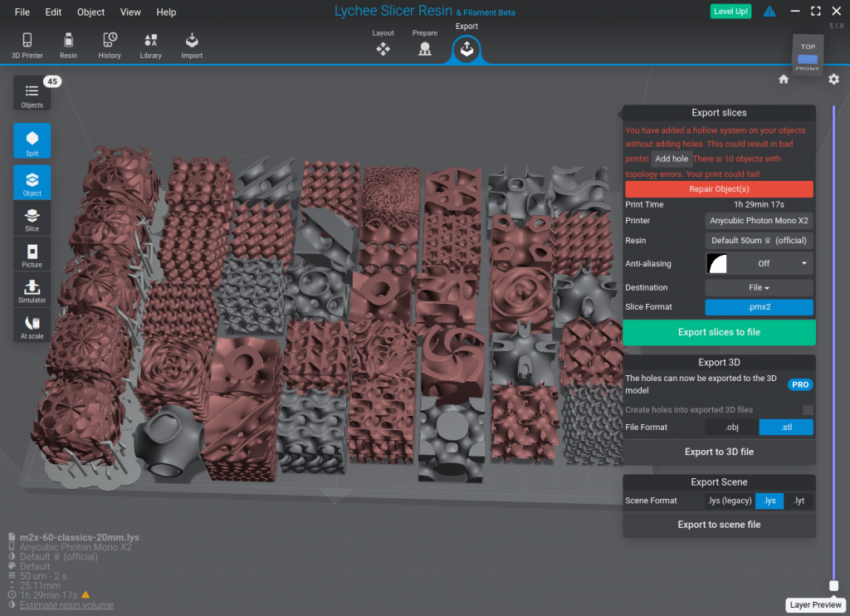Switch to Slice view mode
The height and width of the screenshot is (616, 850).
tap(32, 218)
